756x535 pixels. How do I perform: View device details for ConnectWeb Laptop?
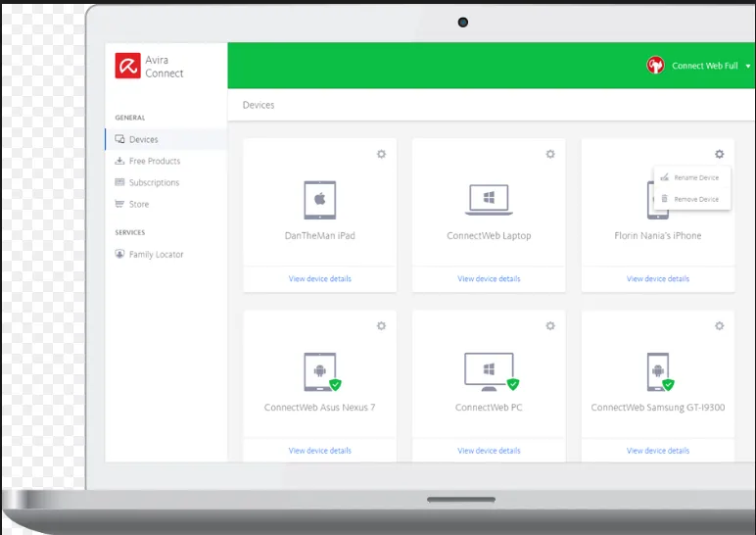[489, 279]
